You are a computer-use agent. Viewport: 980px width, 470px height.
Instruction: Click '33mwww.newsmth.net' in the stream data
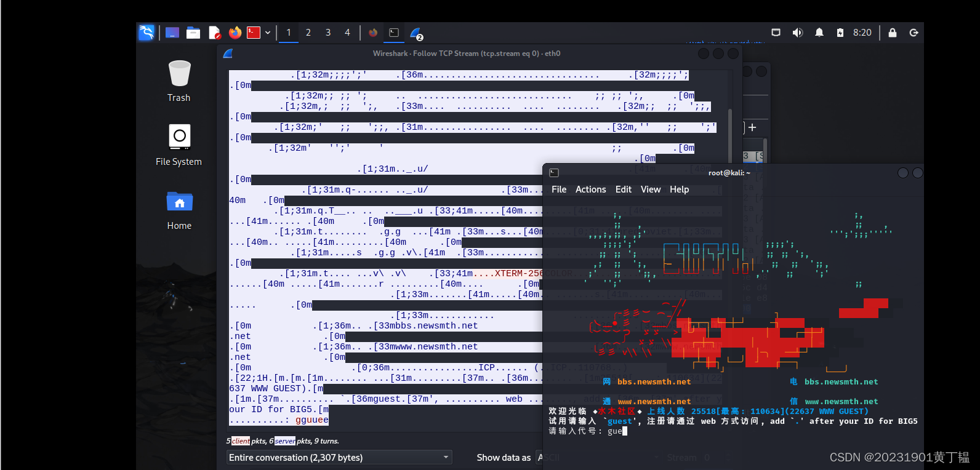coord(428,346)
